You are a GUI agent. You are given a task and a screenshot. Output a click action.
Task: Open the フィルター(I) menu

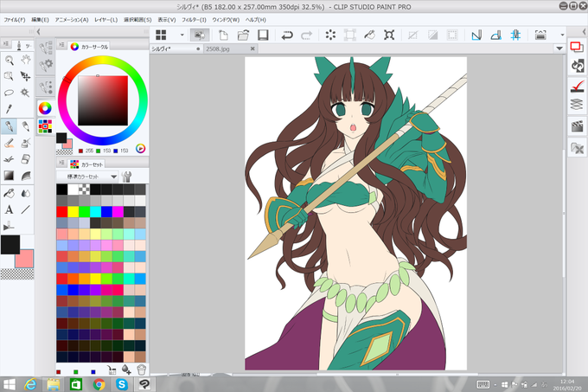[x=194, y=20]
